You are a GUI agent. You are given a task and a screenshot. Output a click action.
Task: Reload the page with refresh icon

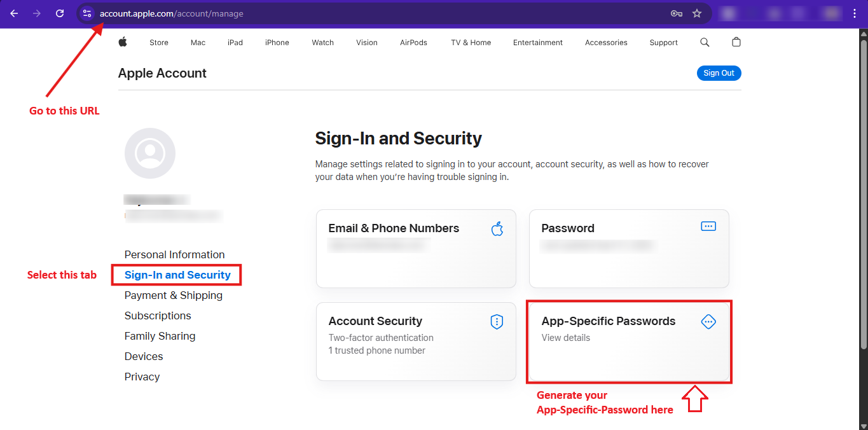click(x=60, y=13)
